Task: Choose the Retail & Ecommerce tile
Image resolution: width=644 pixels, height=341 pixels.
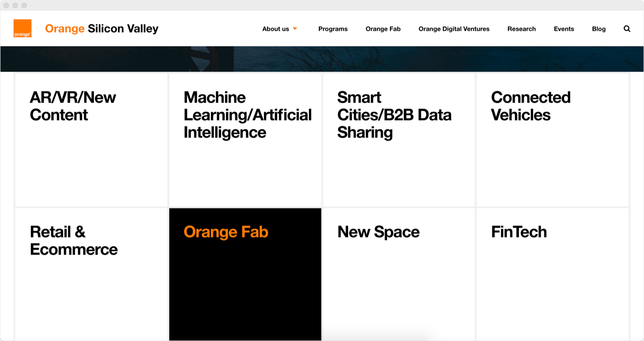Action: click(x=91, y=274)
